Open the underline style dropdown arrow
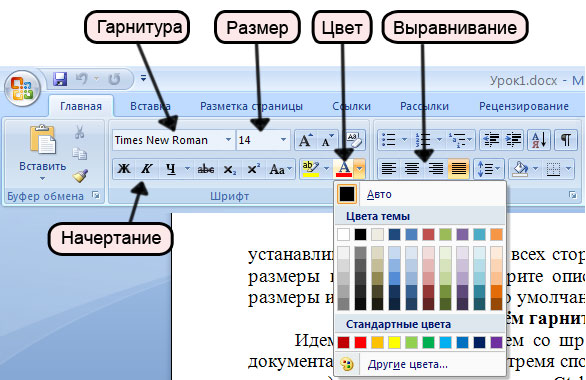586x380 pixels. tap(187, 169)
